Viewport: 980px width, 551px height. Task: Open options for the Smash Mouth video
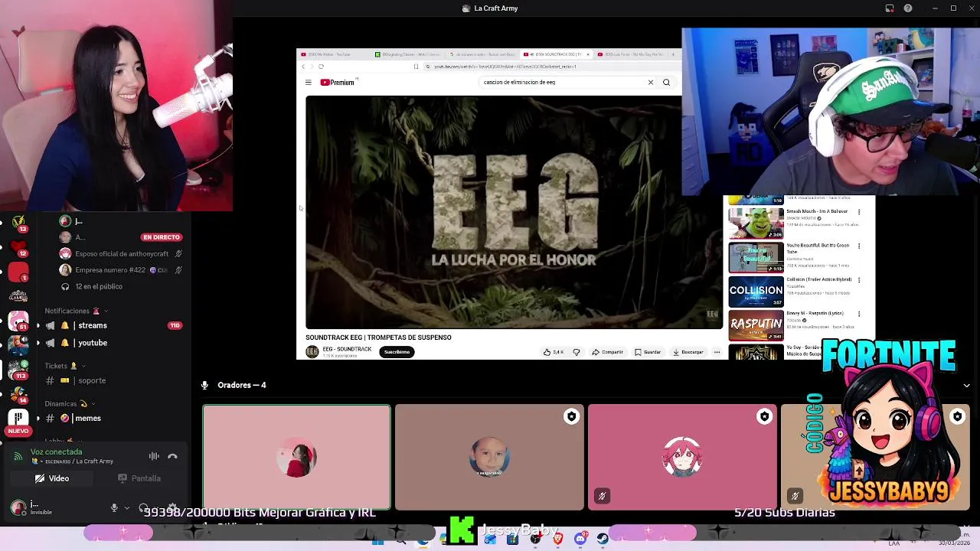[x=859, y=212]
